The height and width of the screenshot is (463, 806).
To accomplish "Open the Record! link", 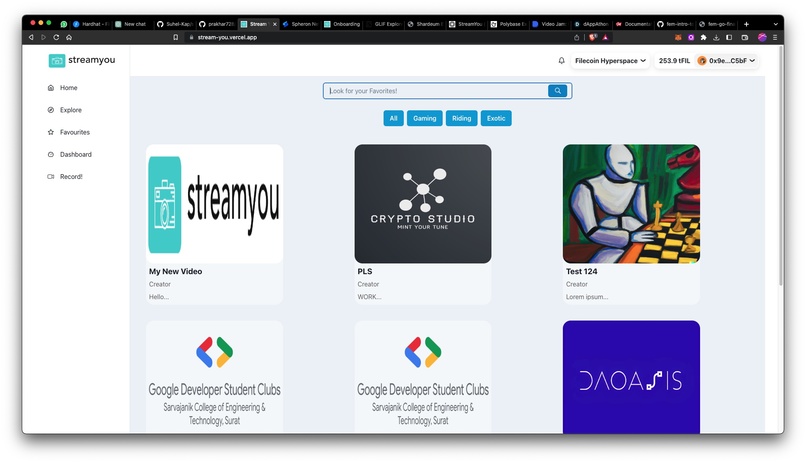I will 71,176.
